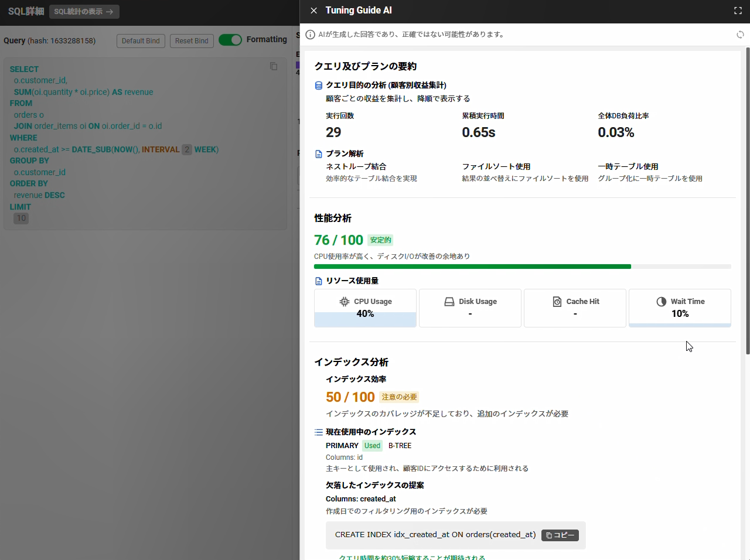Click the Query hash 1633288158 label

point(50,41)
